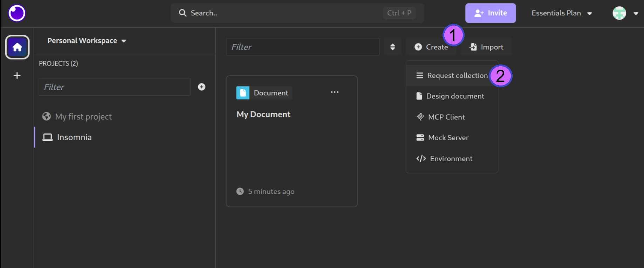The image size is (644, 268).
Task: Add new project with plus icon
Action: [x=201, y=87]
